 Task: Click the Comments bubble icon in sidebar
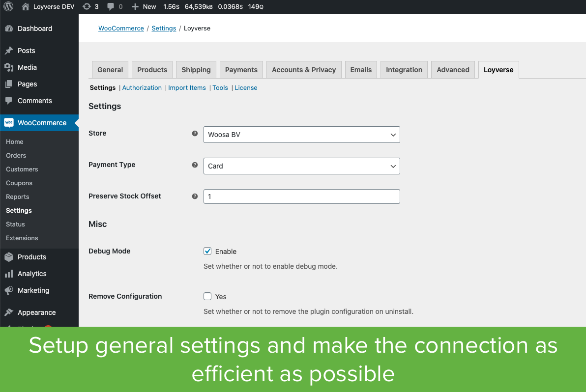tap(9, 100)
